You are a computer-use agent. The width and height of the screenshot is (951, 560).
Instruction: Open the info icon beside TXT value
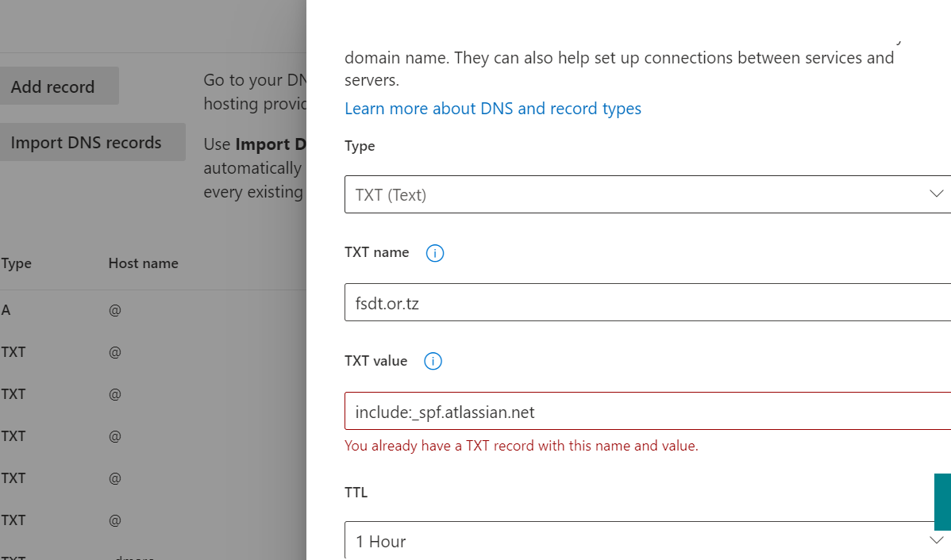(x=433, y=361)
